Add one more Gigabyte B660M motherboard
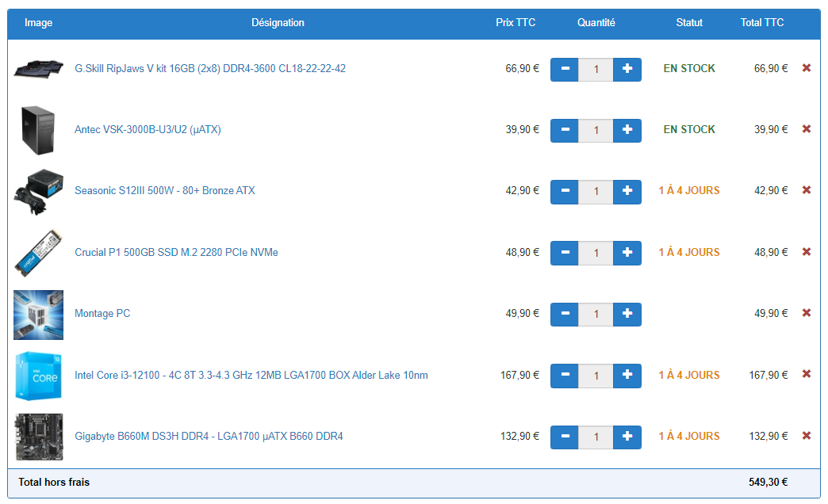The height and width of the screenshot is (504, 828). point(627,437)
